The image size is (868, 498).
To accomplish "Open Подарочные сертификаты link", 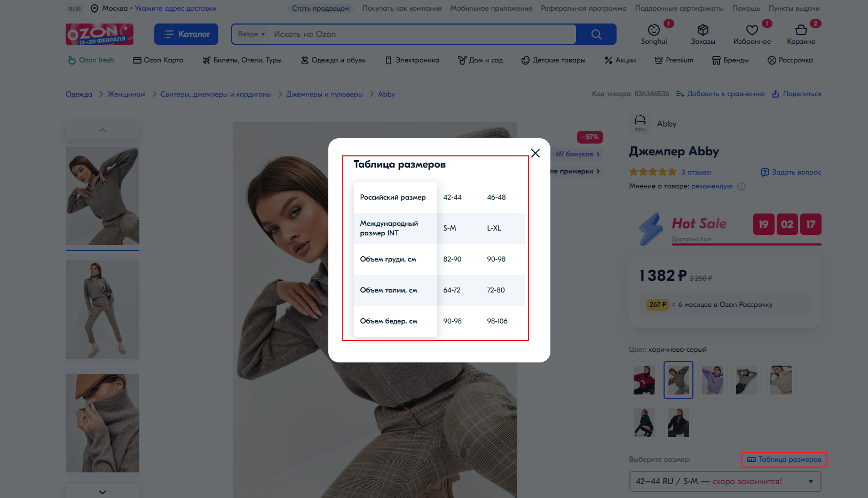I will 679,9.
